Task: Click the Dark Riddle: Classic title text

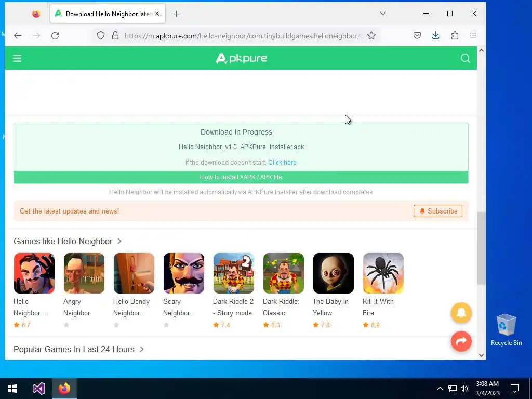Action: point(281,307)
